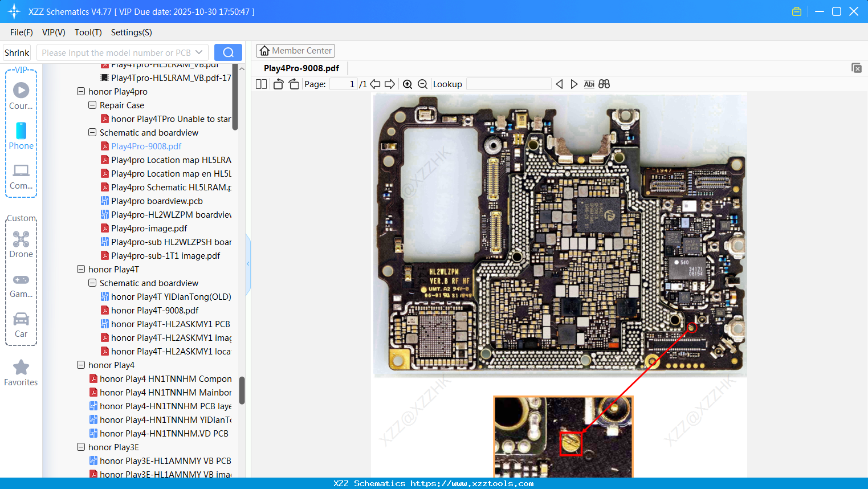Click the file tree vertical scrollbar thumb
This screenshot has height=489, width=868.
[x=242, y=390]
